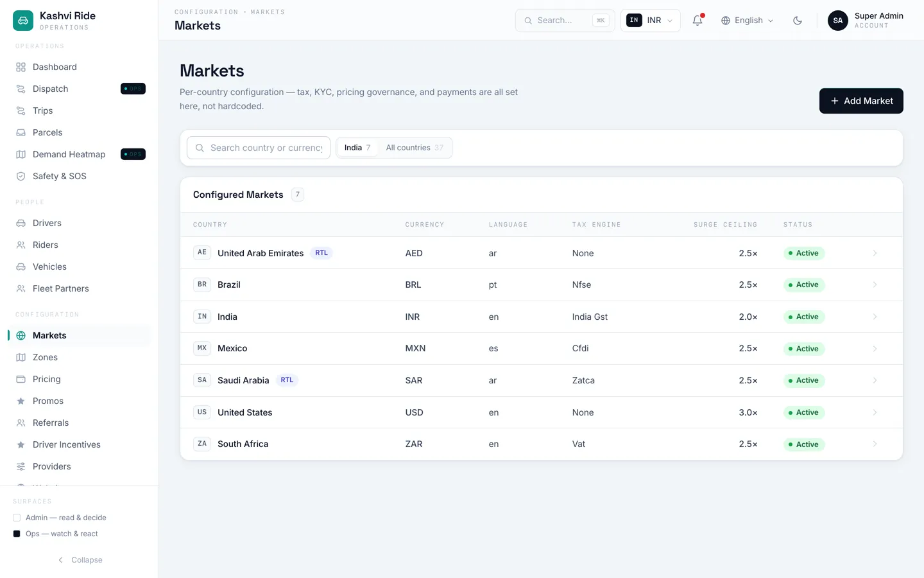Click the Providers sliders icon in sidebar
Viewport: 924px width, 578px height.
coord(21,466)
